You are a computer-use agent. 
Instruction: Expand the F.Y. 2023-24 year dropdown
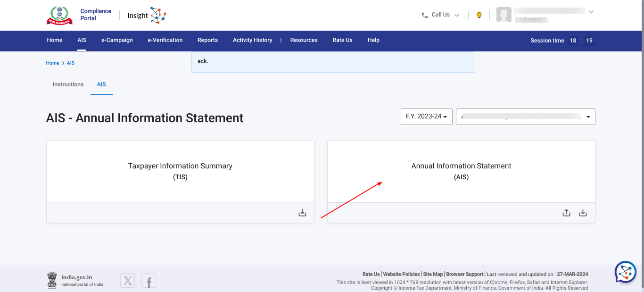tap(426, 117)
